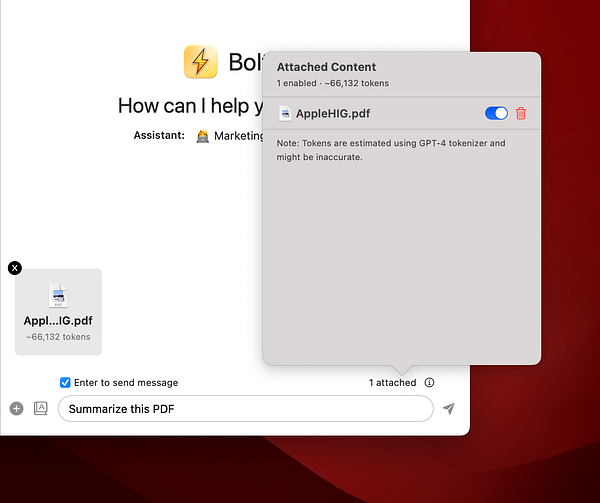Delete AppleHIG.pdf with red trash icon
This screenshot has width=600, height=503.
tap(520, 114)
